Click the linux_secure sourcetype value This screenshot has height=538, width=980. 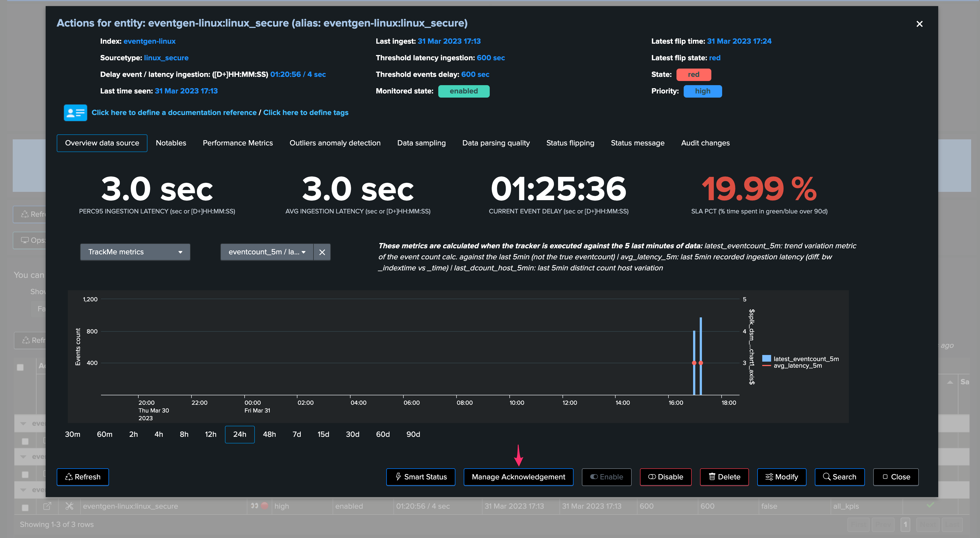pos(166,58)
